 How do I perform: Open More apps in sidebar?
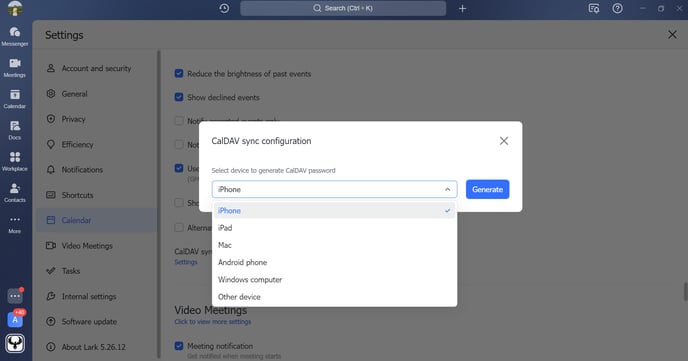click(14, 224)
